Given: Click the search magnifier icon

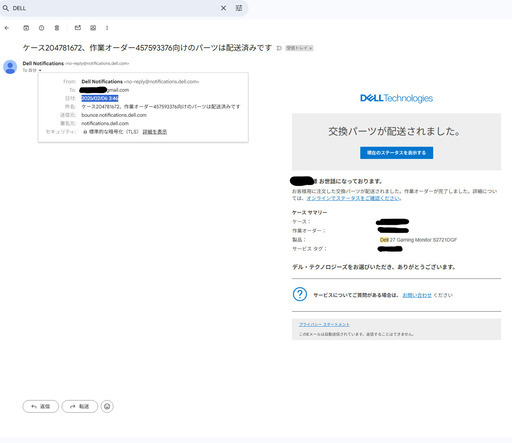Looking at the screenshot, I should click(x=6, y=8).
